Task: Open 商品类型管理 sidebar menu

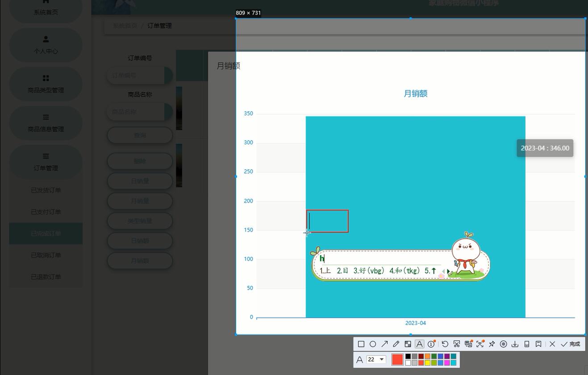Action: pyautogui.click(x=46, y=84)
